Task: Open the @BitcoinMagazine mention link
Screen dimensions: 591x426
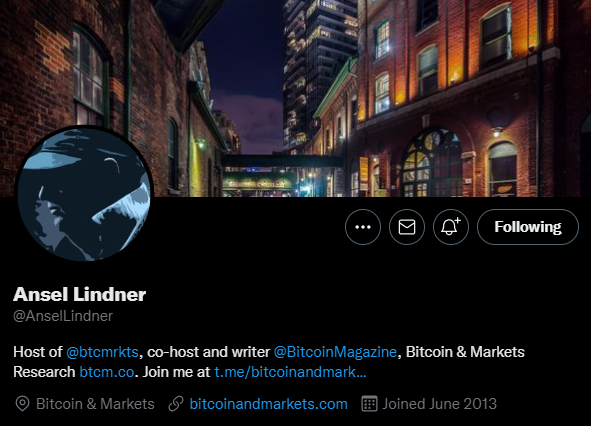Action: (x=335, y=352)
